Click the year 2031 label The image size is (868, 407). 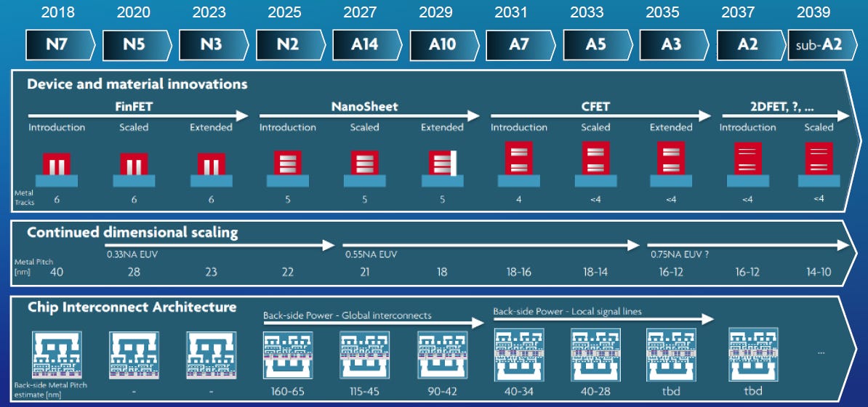tap(512, 12)
